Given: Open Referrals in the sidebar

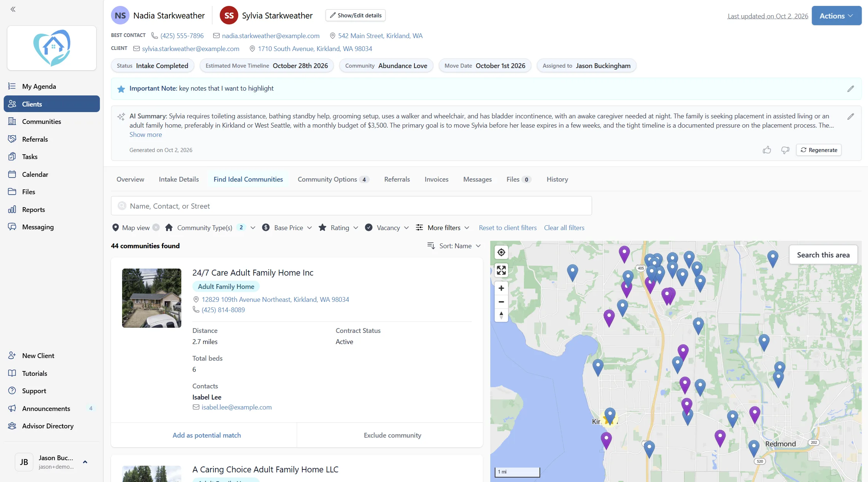Looking at the screenshot, I should (x=52, y=139).
